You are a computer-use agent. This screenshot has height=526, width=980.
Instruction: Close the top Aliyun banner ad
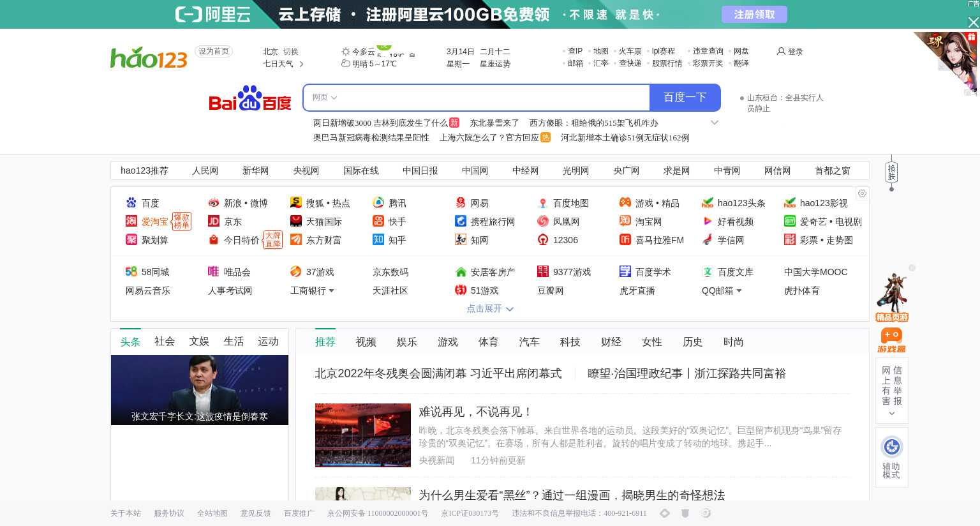pos(973,22)
